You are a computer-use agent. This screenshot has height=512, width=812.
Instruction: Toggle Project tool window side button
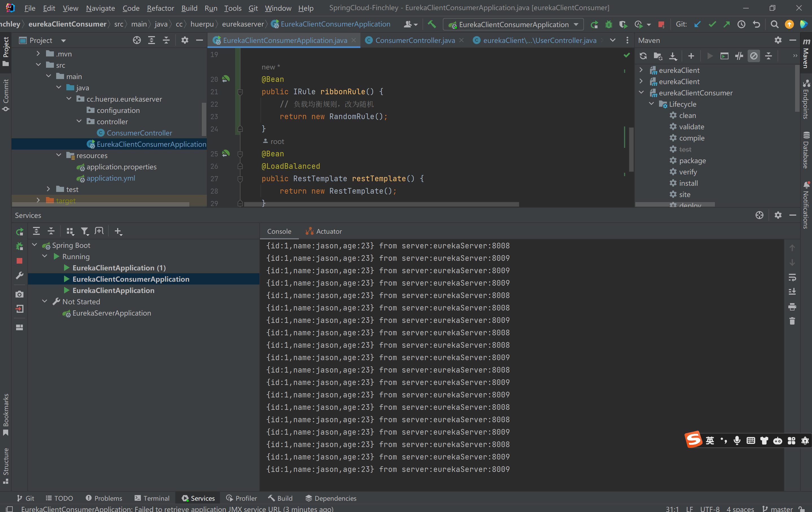click(5, 51)
